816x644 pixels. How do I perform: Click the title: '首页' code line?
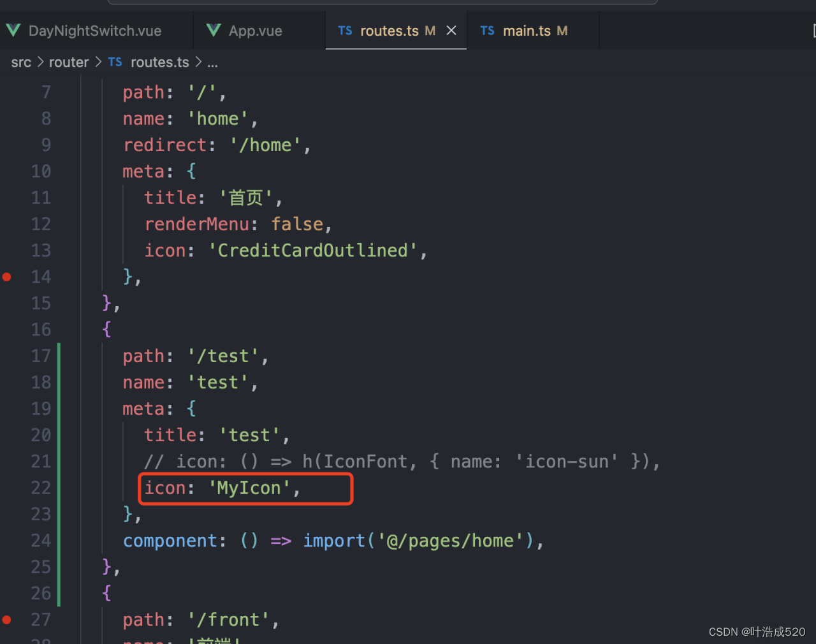pos(214,198)
